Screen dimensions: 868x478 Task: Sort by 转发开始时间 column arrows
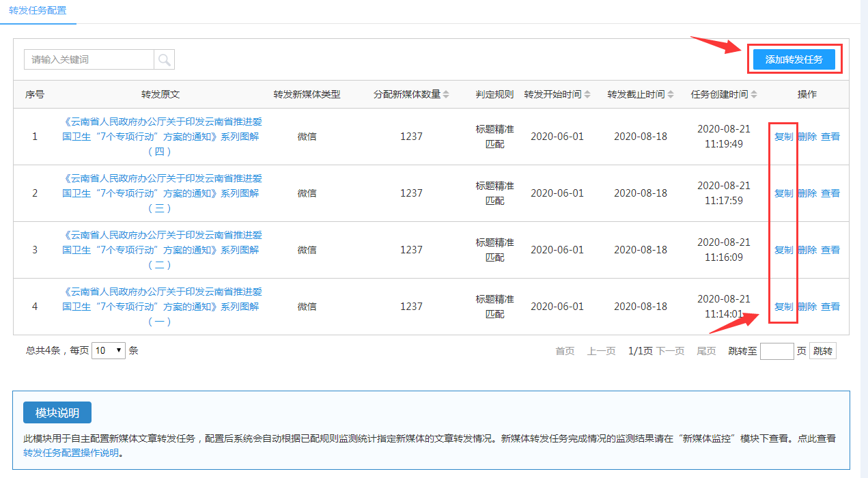point(587,95)
